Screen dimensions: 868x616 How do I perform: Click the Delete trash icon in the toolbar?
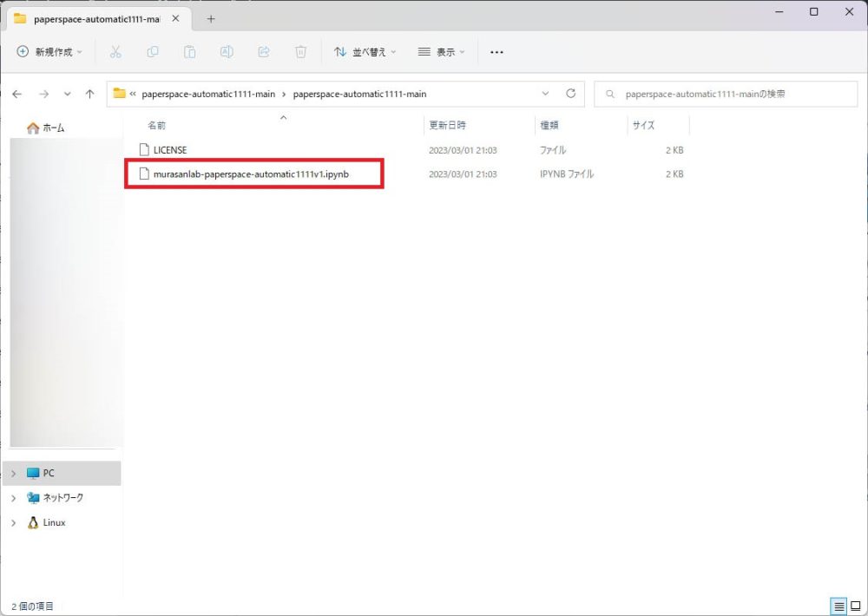[x=300, y=52]
